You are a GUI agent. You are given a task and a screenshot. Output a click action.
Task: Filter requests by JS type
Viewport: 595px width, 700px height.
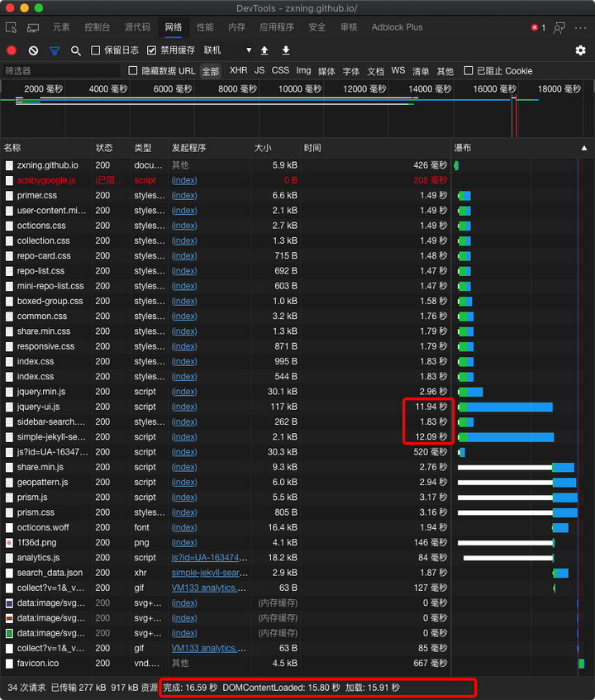tap(259, 70)
